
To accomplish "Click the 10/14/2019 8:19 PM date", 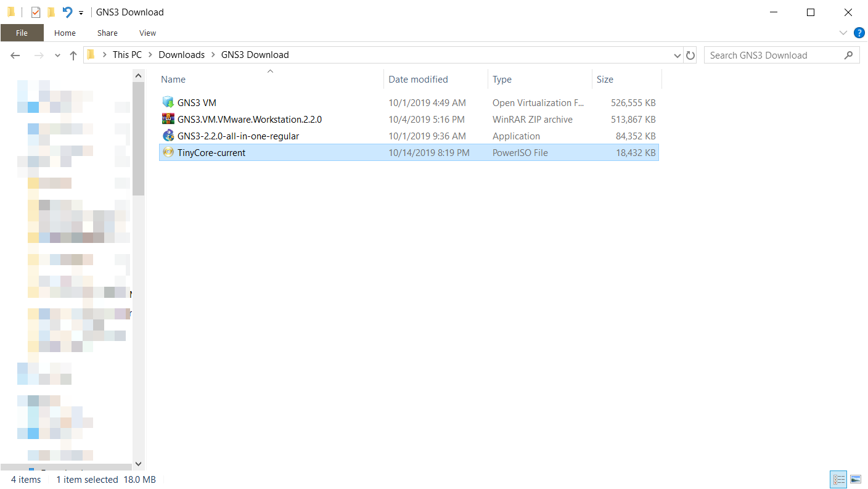I will click(x=429, y=153).
